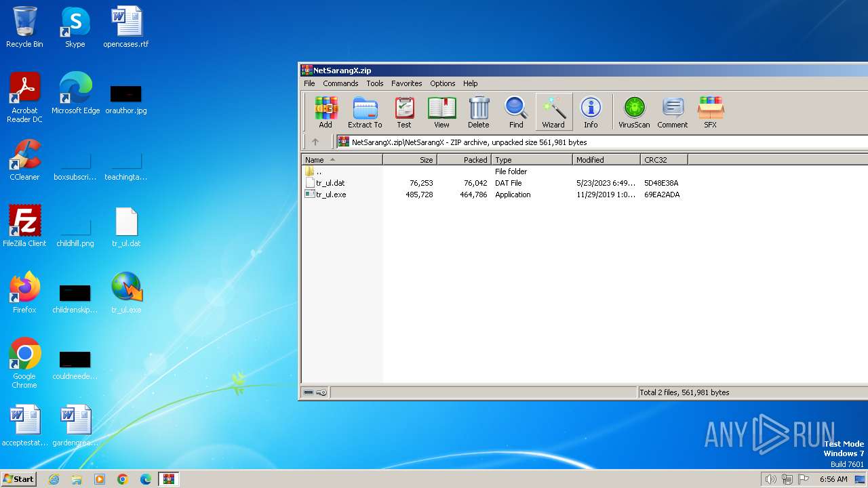The image size is (868, 488).
Task: Open the Tools menu
Action: coord(375,83)
